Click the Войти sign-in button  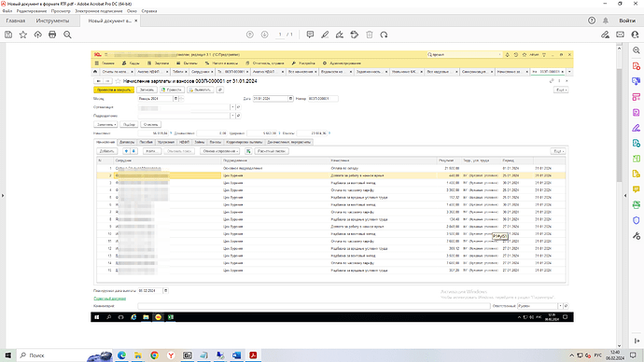[627, 21]
